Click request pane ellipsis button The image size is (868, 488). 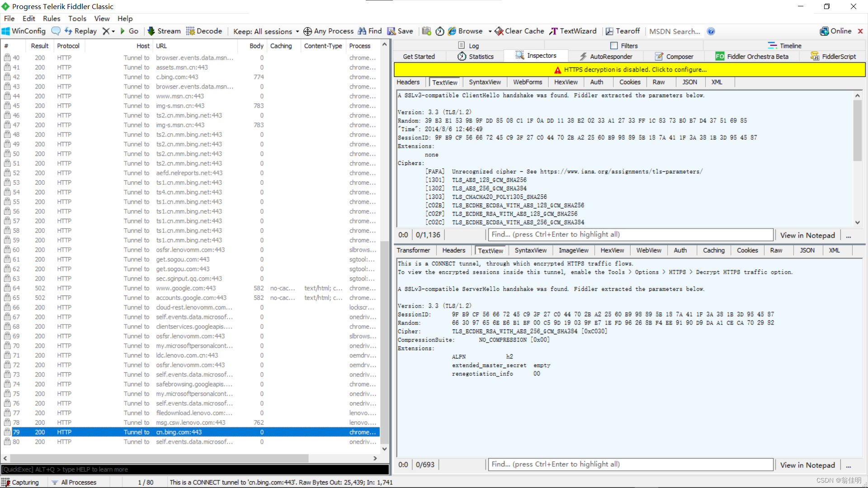point(849,235)
